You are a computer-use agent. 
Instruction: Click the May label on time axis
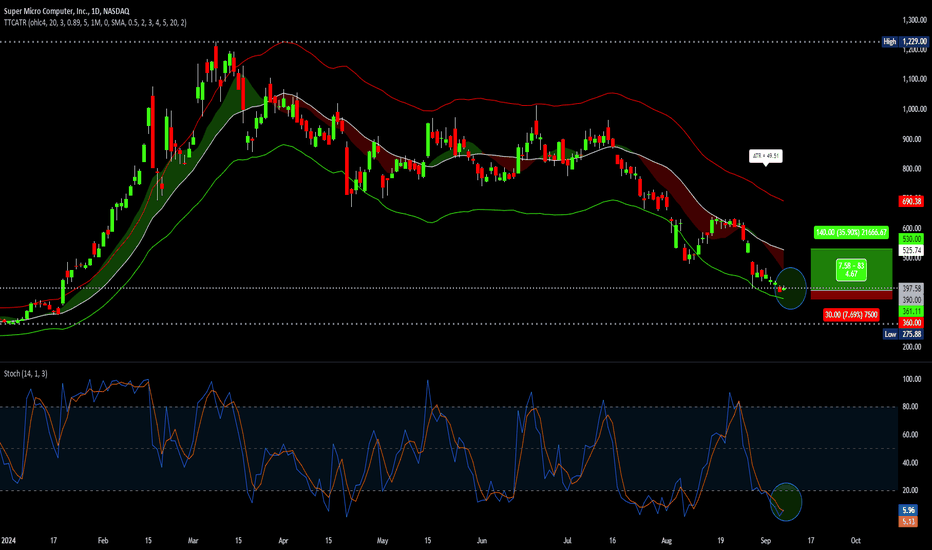(x=382, y=540)
